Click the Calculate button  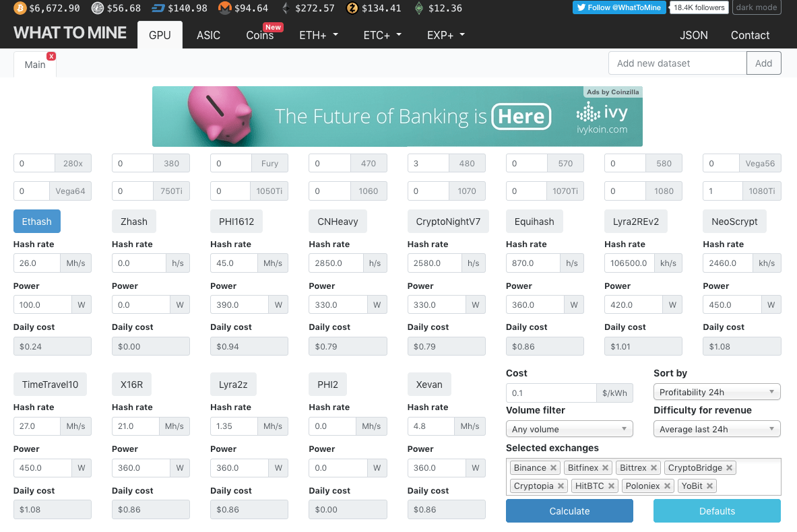569,511
